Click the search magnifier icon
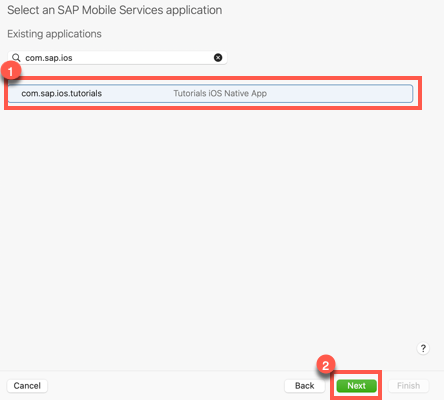444x400 pixels. pyautogui.click(x=16, y=58)
